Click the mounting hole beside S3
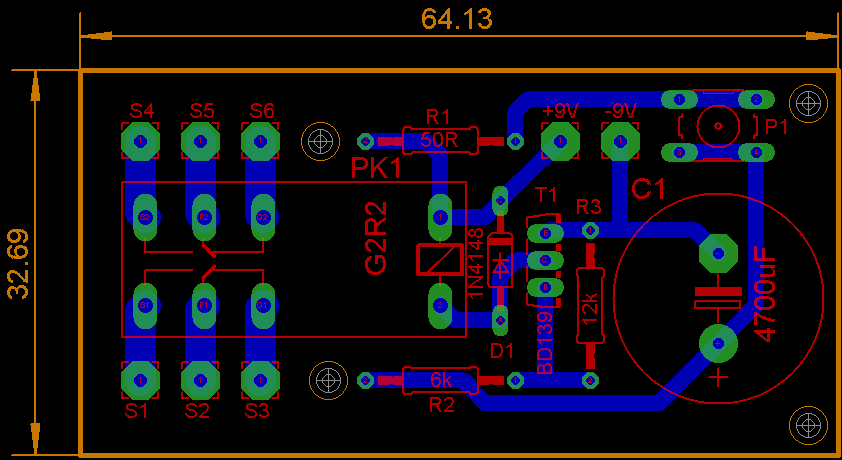This screenshot has height=460, width=842. (328, 380)
